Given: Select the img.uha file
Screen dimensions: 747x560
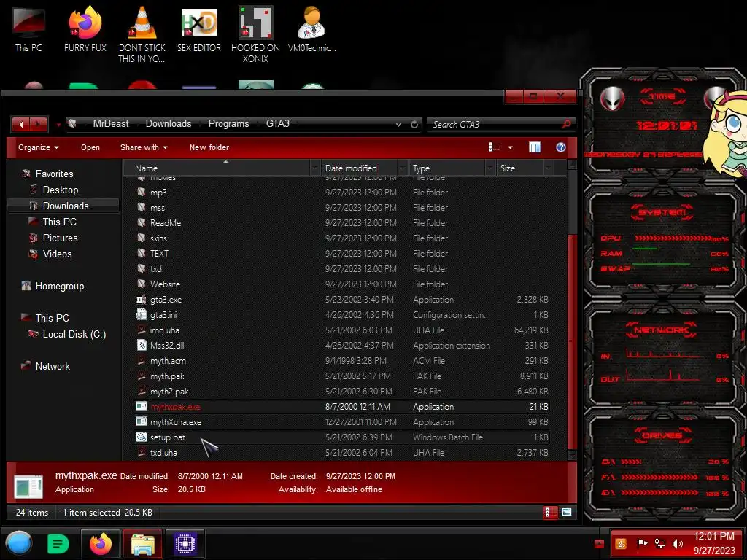Looking at the screenshot, I should (165, 330).
